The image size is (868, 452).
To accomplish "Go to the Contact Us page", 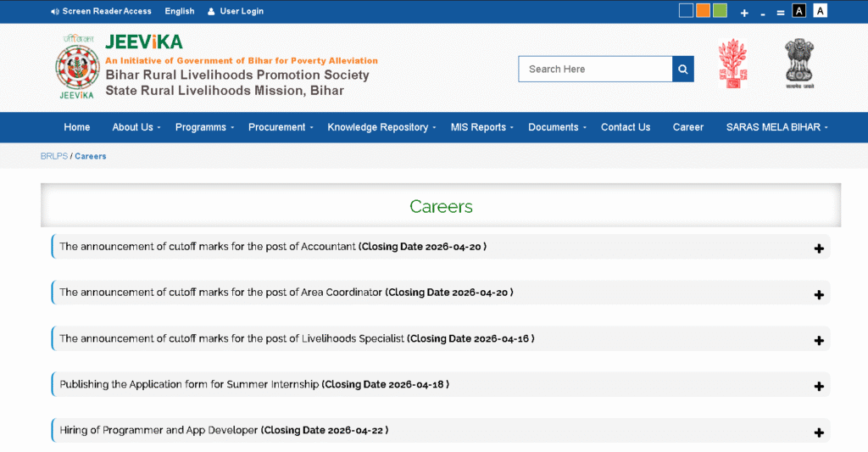I will (626, 127).
